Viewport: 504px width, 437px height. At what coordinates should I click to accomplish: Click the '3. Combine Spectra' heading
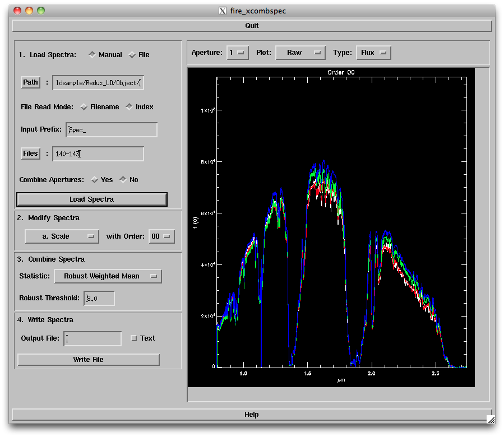[x=51, y=259]
